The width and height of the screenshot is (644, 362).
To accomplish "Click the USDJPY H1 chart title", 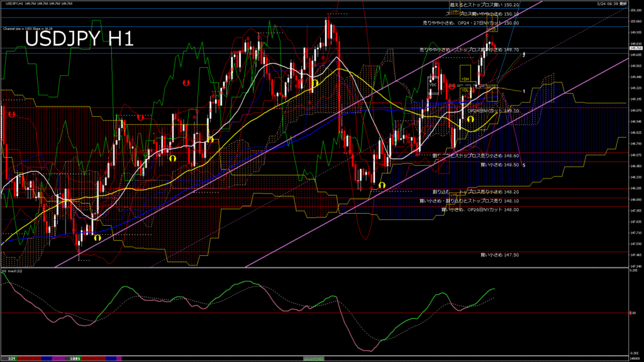I will tap(79, 39).
